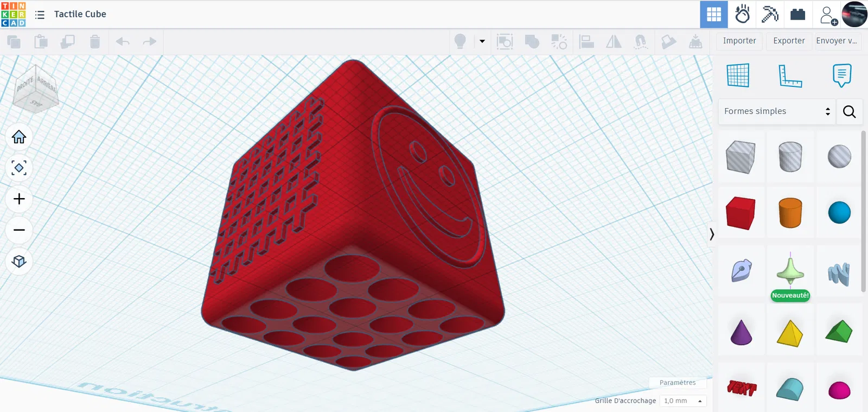
Task: Pick the red 3D text shape
Action: [x=742, y=388]
